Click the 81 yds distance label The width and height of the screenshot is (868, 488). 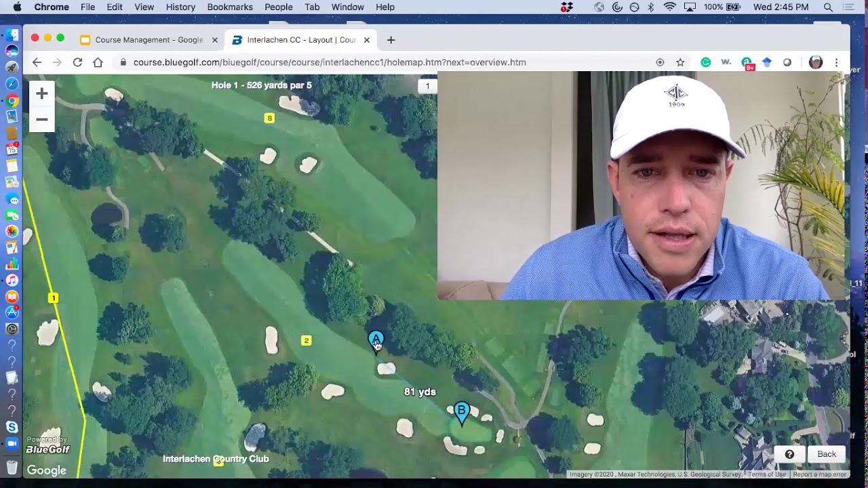coord(420,392)
